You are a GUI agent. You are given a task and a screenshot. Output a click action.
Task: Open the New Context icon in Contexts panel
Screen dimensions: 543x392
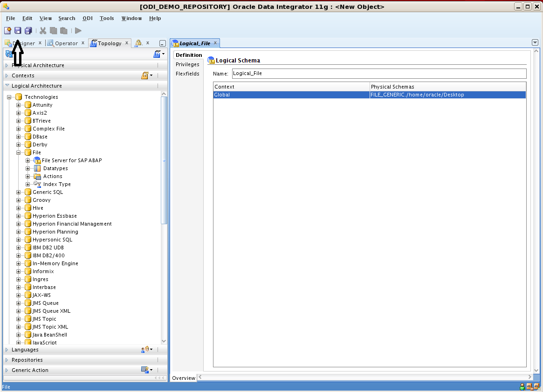point(144,75)
